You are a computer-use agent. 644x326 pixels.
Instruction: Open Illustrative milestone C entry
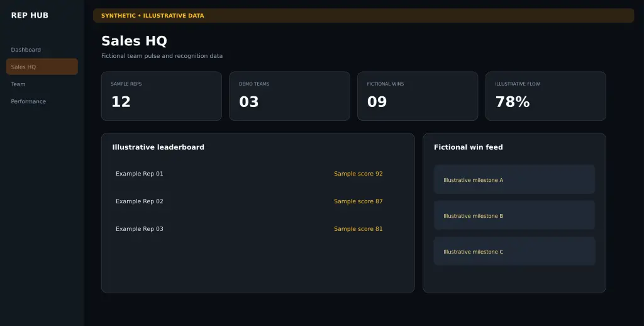[514, 251]
